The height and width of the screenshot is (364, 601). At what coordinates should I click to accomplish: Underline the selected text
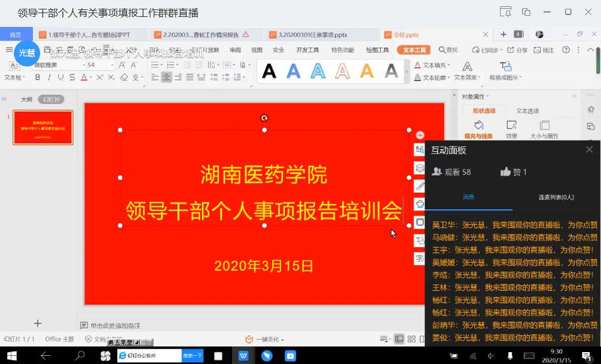(x=61, y=77)
